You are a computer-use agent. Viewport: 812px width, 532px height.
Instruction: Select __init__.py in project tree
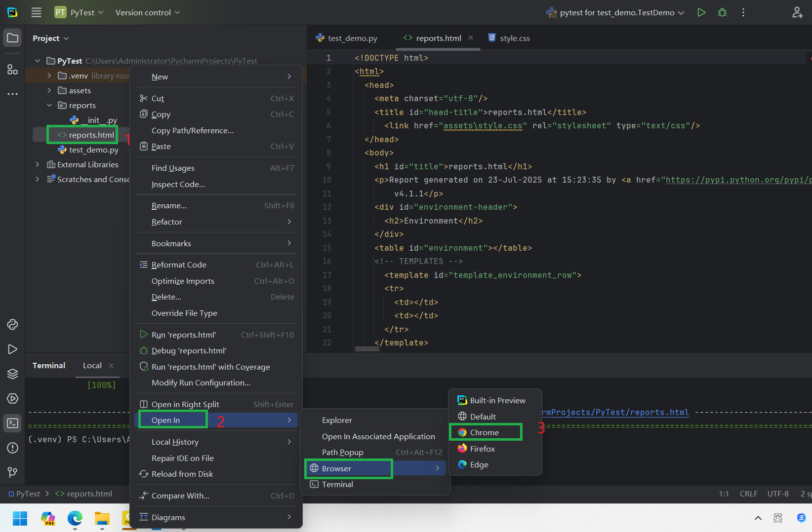point(94,120)
